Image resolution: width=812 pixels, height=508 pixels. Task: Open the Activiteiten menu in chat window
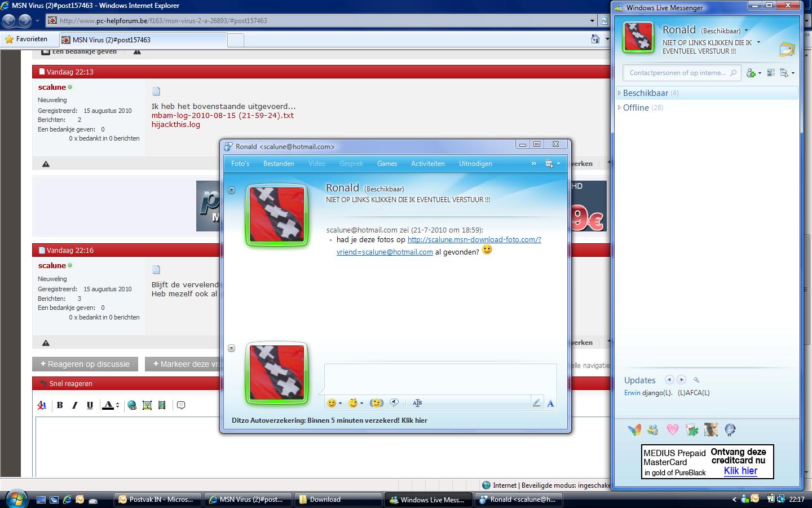click(428, 164)
